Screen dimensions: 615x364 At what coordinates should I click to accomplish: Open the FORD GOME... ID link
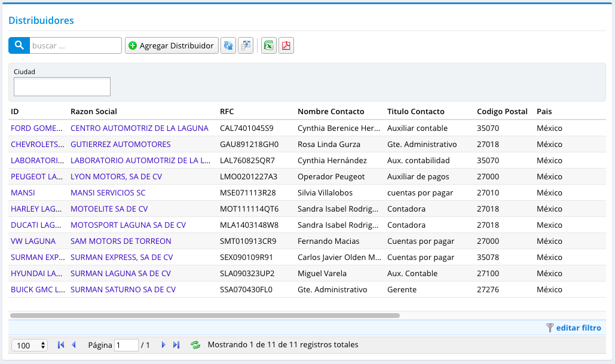click(x=36, y=129)
